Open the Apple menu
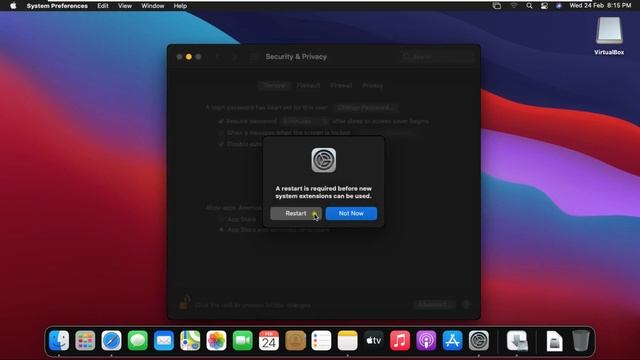 [13, 6]
